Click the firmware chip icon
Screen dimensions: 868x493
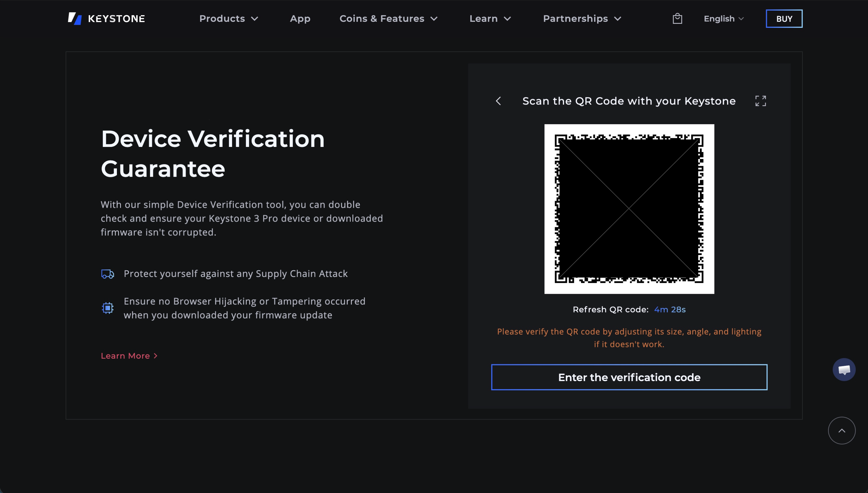point(108,308)
